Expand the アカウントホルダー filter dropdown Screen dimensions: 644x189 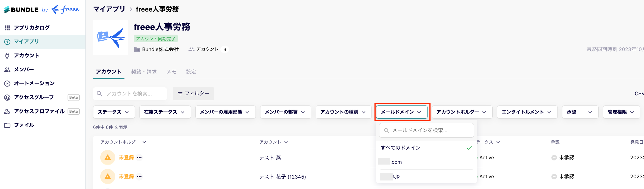pos(462,112)
